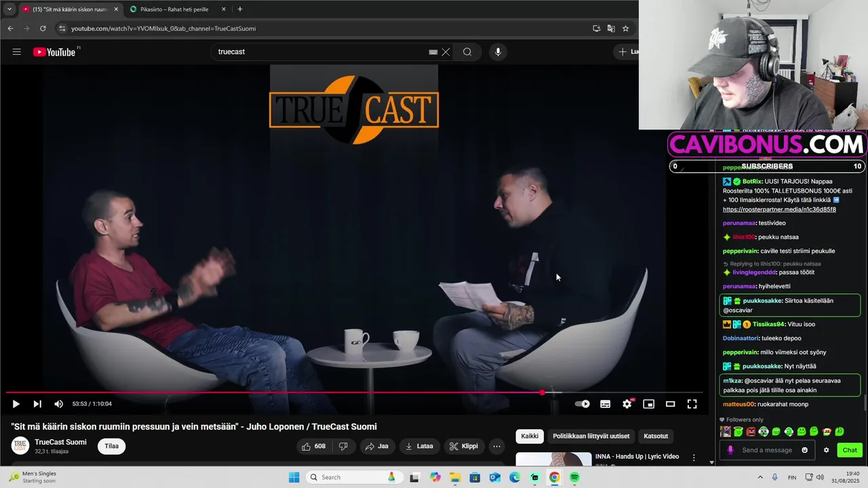Mute the YouTube player volume
The image size is (868, 488).
59,404
